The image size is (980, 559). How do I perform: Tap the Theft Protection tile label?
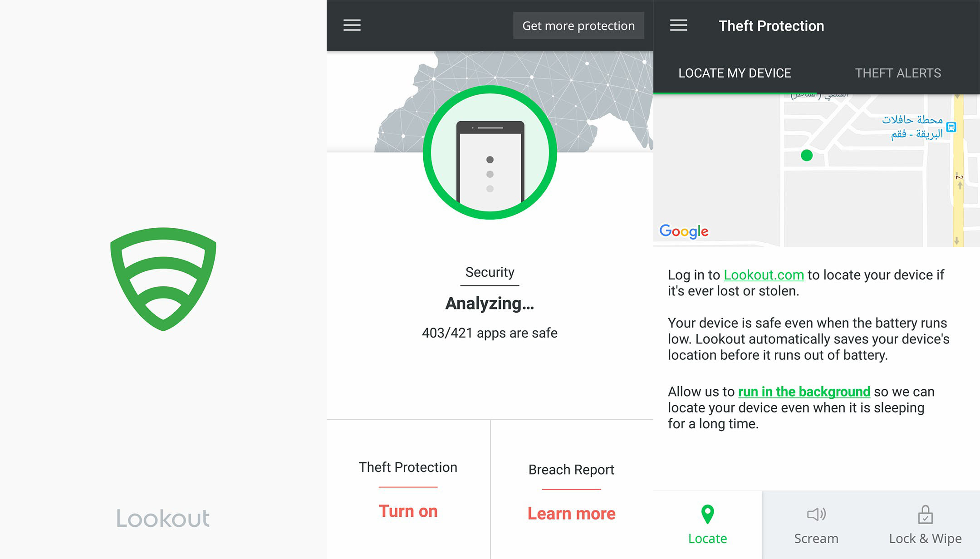[408, 467]
